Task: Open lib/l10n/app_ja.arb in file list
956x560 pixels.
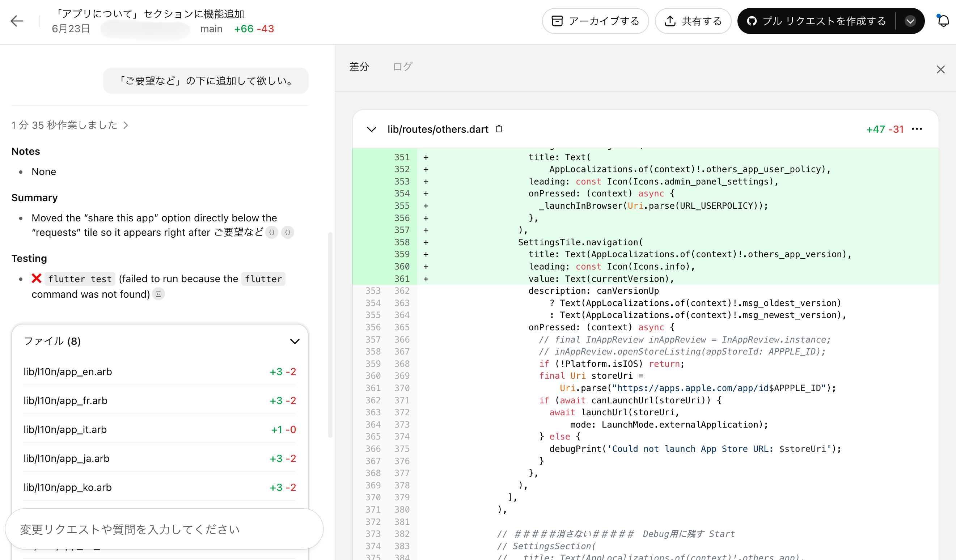Action: pos(160,458)
